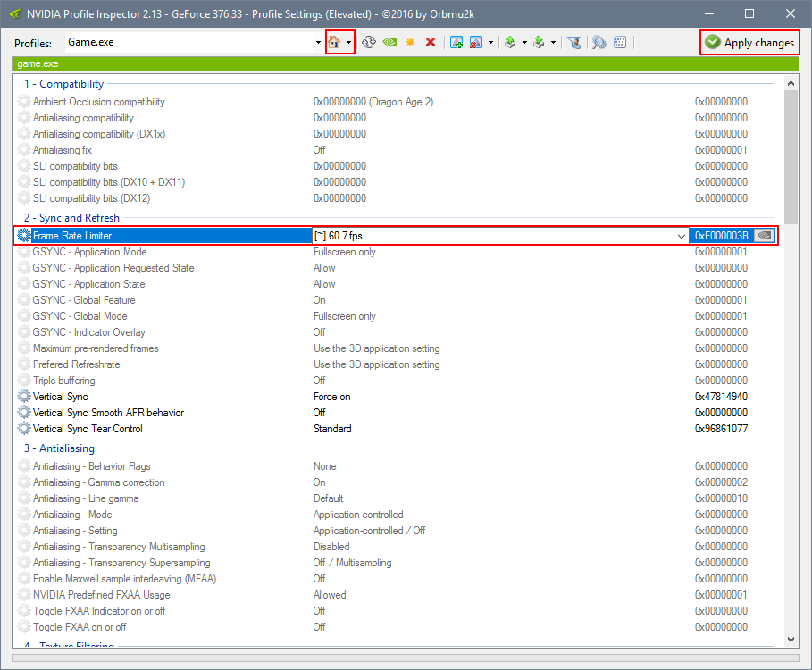Screen dimensions: 812x670
Task: Click the gear icon beside GSYNC - Indicator Overlay
Action: 24,332
